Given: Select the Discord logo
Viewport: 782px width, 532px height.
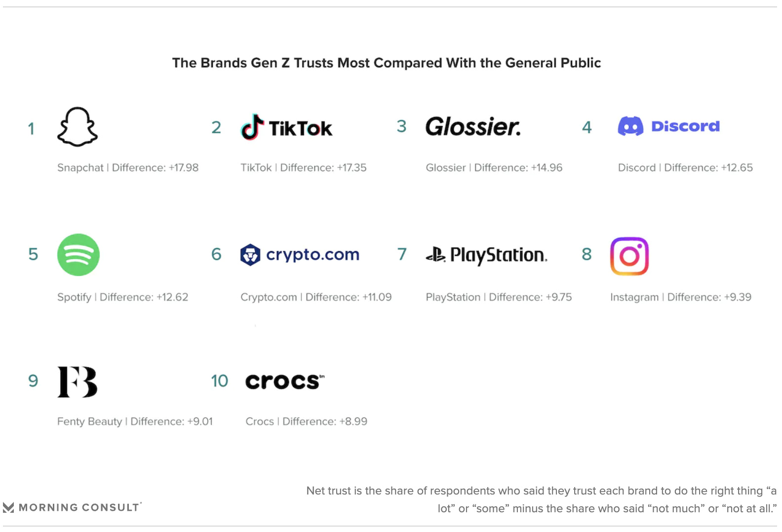Looking at the screenshot, I should (668, 126).
